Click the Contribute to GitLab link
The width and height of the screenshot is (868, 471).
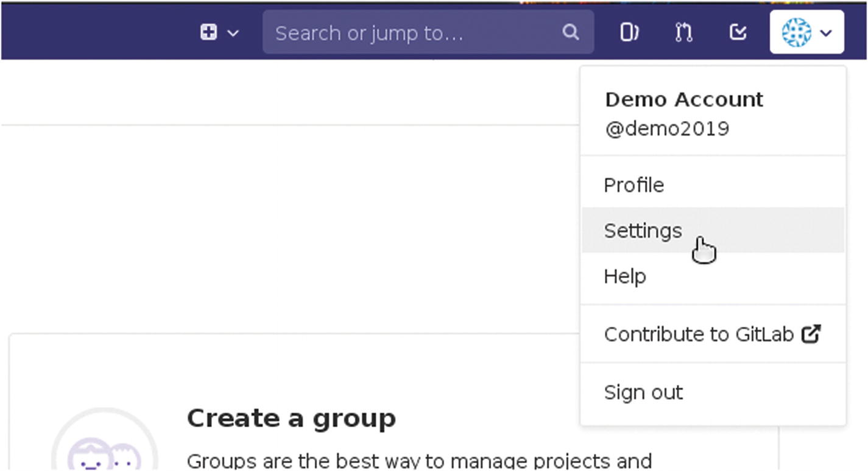pyautogui.click(x=699, y=334)
